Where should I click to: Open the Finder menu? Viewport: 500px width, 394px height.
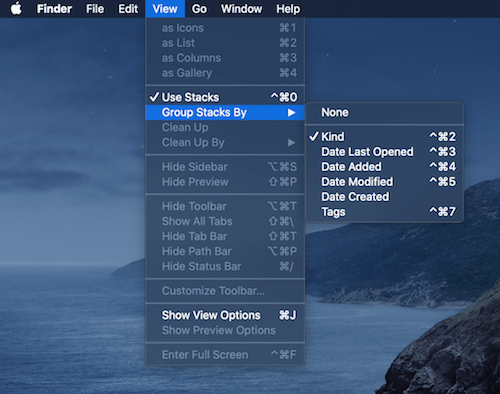tap(54, 9)
